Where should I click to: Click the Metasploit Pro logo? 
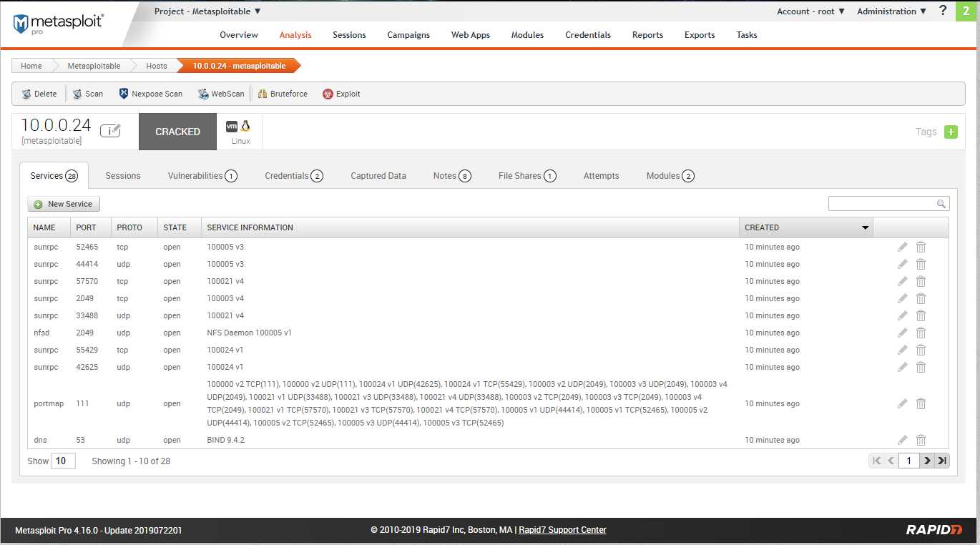pos(58,24)
